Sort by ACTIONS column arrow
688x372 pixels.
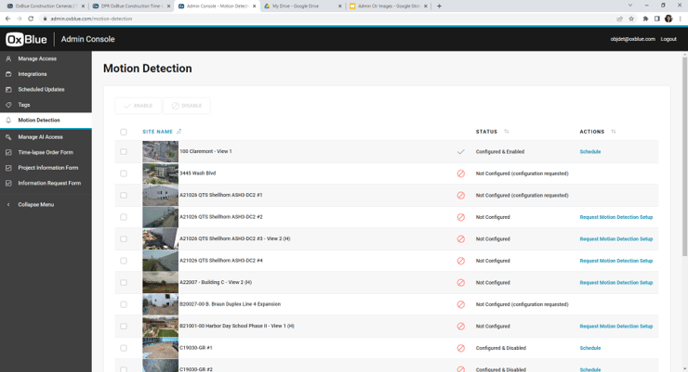point(613,132)
